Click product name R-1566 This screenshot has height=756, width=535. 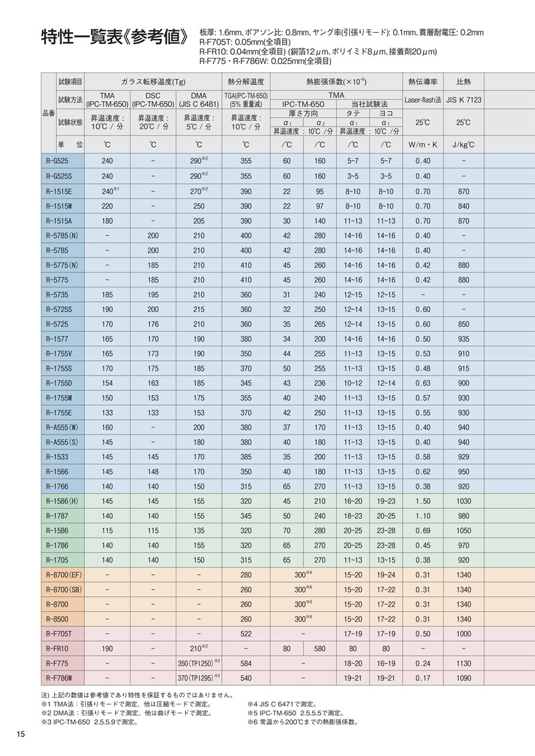pyautogui.click(x=58, y=471)
